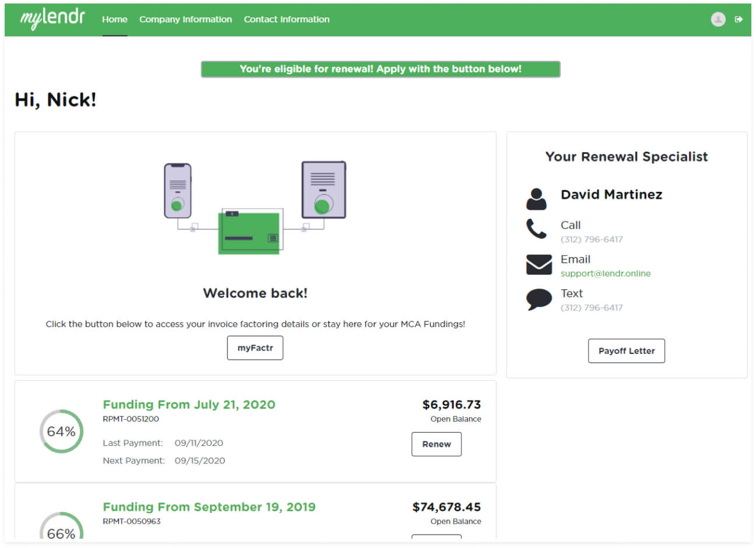Click the envelope icon next to Email
Viewport: 756px width, 548px height.
pyautogui.click(x=538, y=265)
